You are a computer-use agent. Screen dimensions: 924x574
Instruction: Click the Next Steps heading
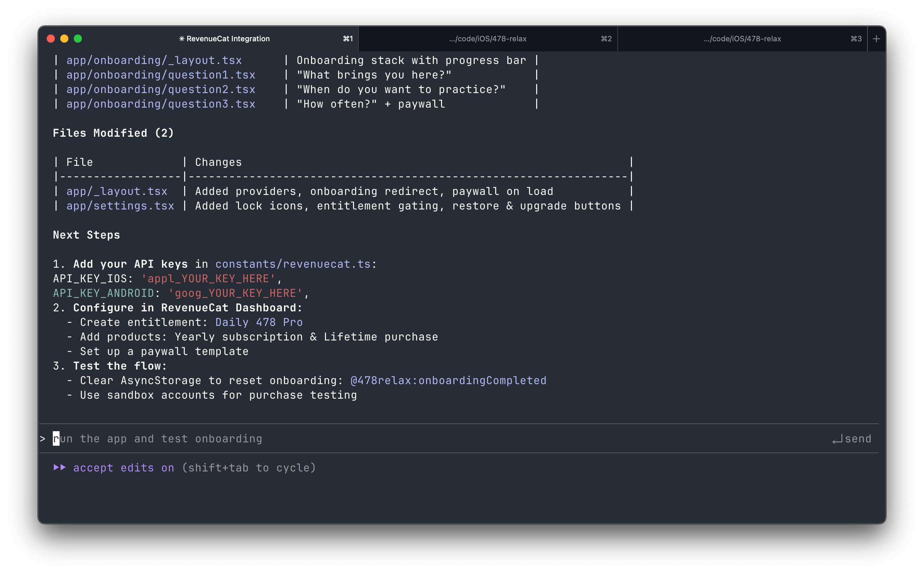(86, 235)
